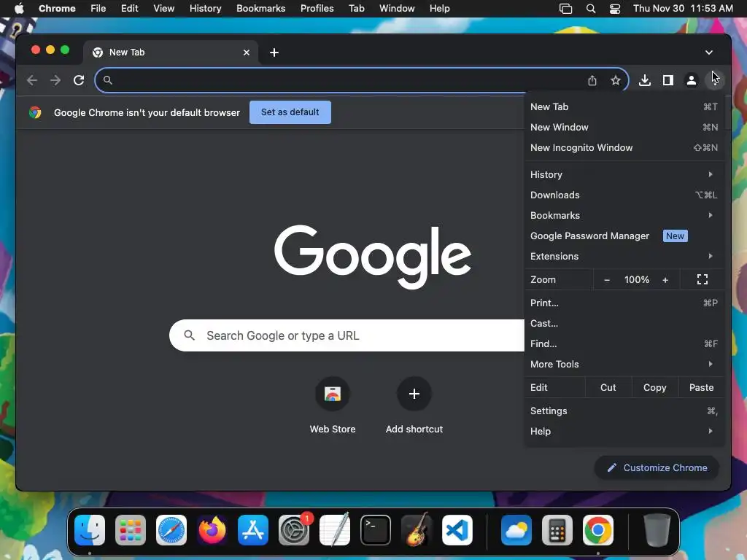The height and width of the screenshot is (560, 747).
Task: Open the Window menu bar item
Action: pyautogui.click(x=397, y=9)
